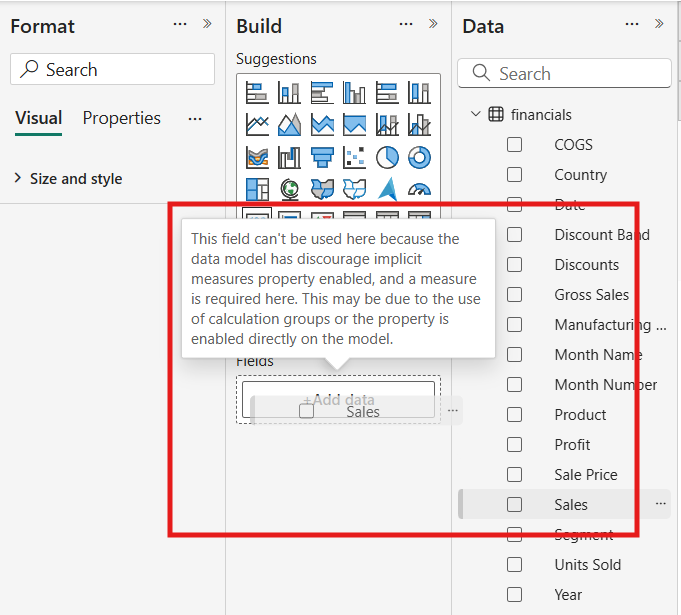Open more options for Sales field row
The width and height of the screenshot is (681, 615).
coord(661,503)
